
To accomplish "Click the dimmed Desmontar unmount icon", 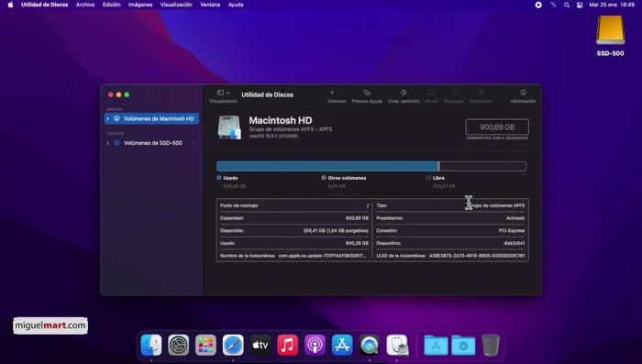I will (481, 93).
